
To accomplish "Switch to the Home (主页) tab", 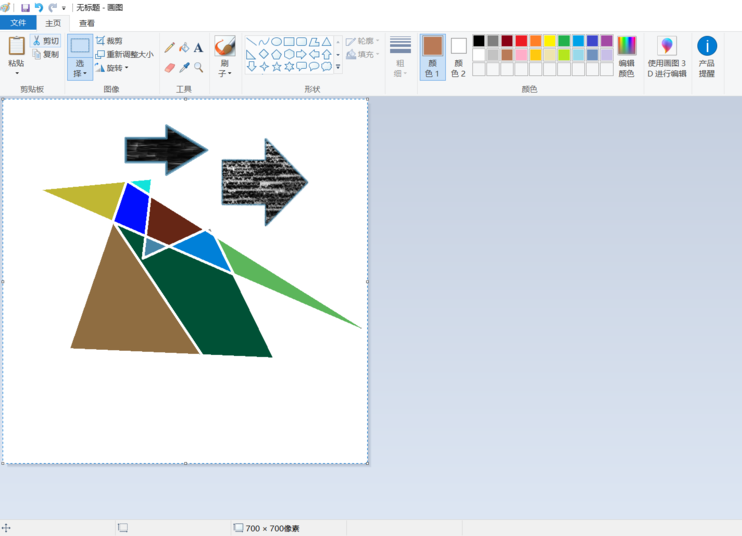I will [x=53, y=23].
